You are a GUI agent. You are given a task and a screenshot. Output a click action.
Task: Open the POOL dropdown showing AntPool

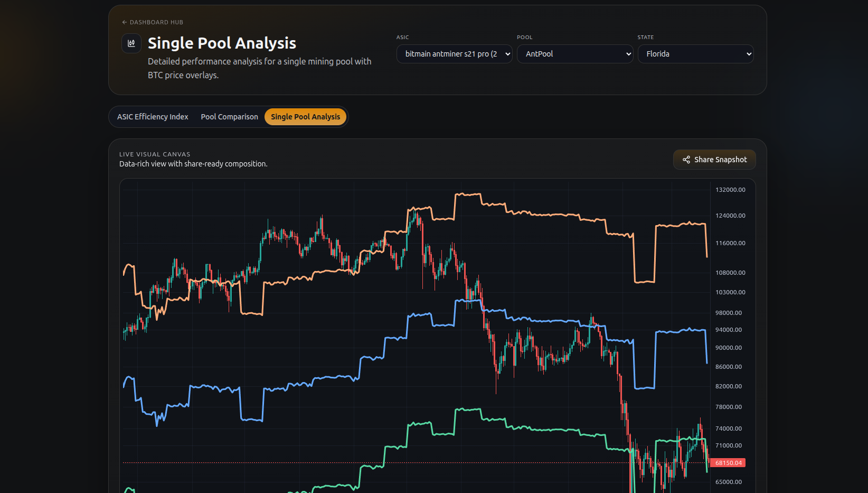click(574, 54)
